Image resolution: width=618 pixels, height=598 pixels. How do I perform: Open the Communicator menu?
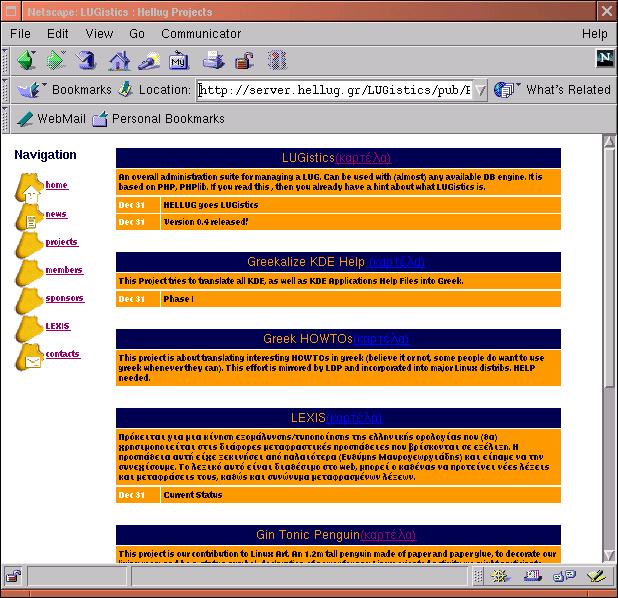[201, 34]
